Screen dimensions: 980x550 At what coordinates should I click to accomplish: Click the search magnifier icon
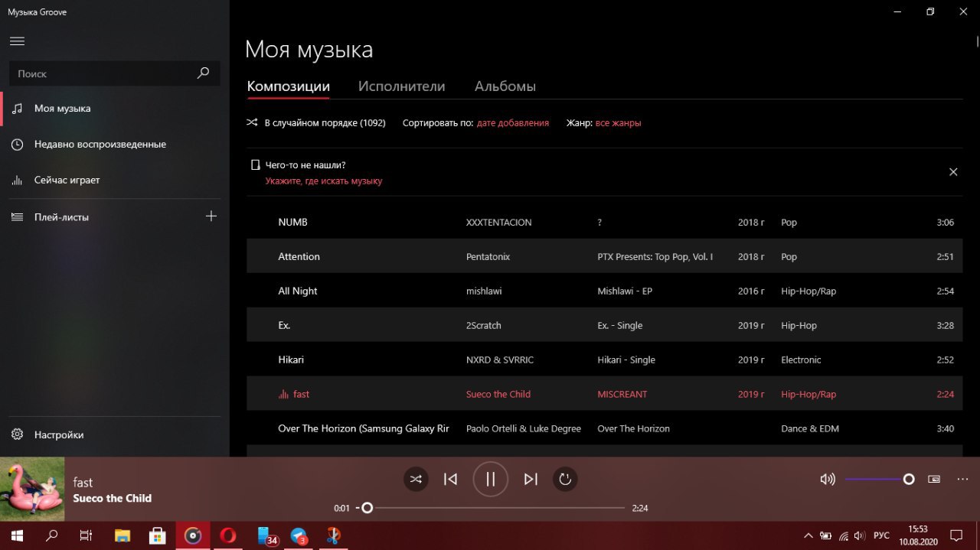[x=203, y=73]
